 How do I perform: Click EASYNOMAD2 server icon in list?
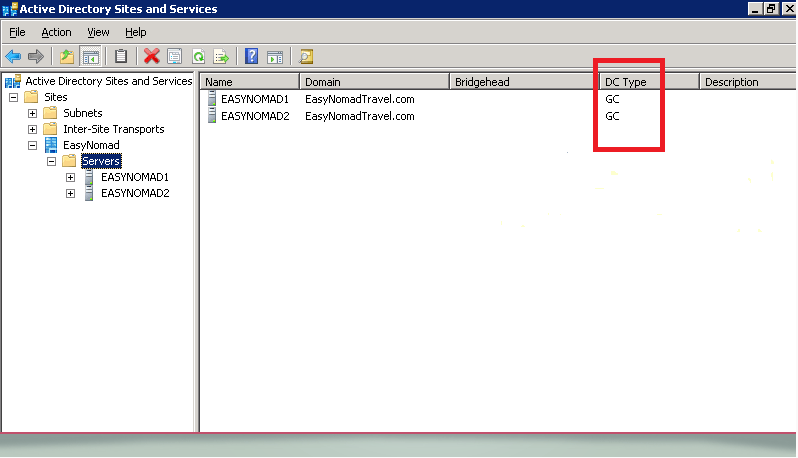[212, 116]
